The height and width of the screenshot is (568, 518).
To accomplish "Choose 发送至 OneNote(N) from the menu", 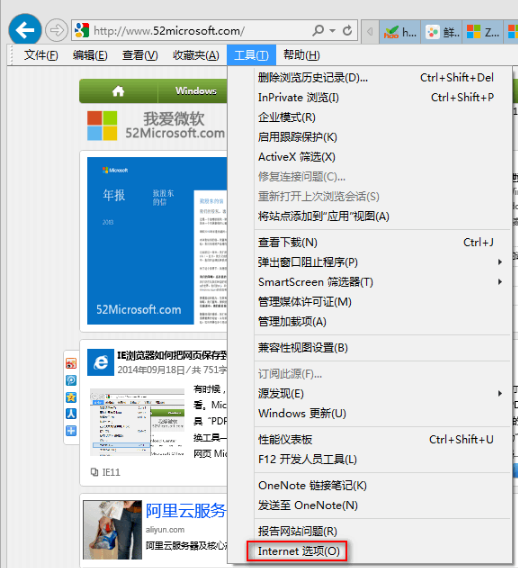I will pyautogui.click(x=369, y=505).
